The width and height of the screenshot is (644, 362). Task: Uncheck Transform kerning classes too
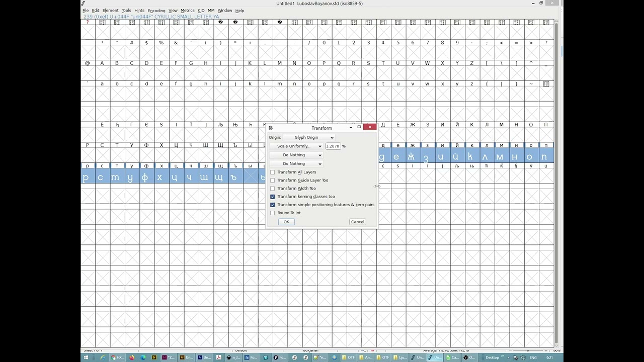coord(273,197)
